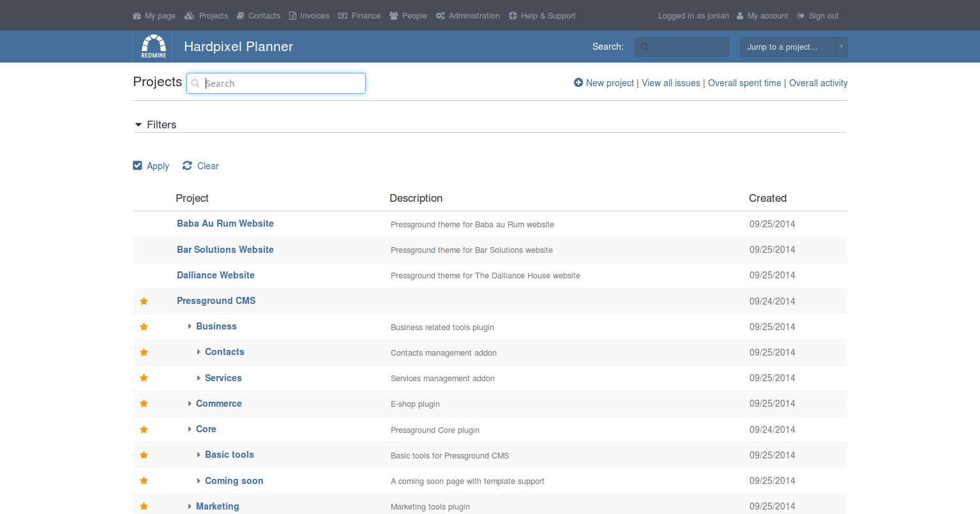Viewport: 980px width, 514px height.
Task: Click the arrow before the Coming soon subproject
Action: tap(199, 481)
